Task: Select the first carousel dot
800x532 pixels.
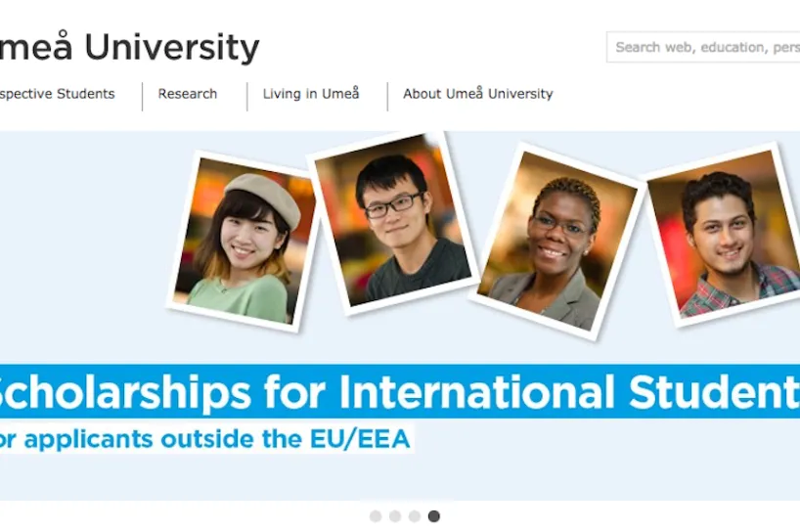Action: [x=376, y=516]
